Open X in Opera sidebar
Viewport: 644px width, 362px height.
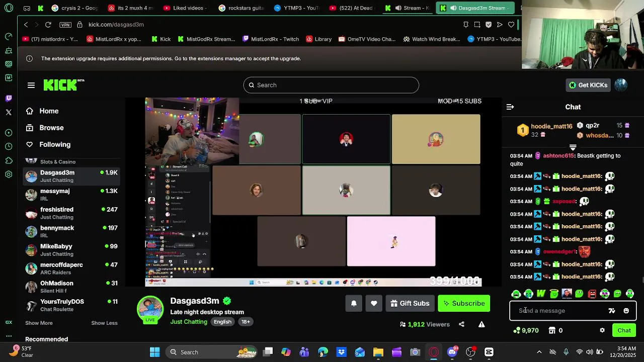pyautogui.click(x=9, y=112)
